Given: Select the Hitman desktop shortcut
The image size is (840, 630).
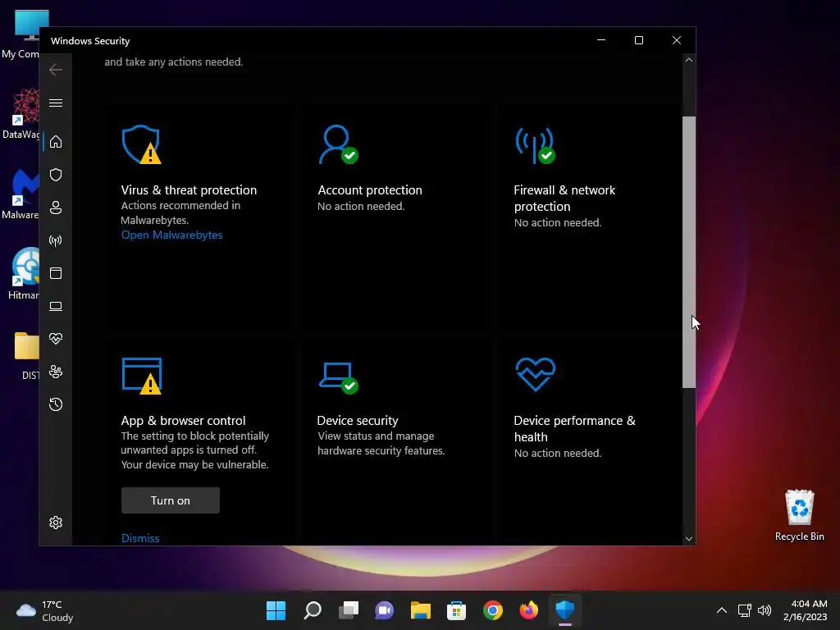Looking at the screenshot, I should pyautogui.click(x=22, y=274).
